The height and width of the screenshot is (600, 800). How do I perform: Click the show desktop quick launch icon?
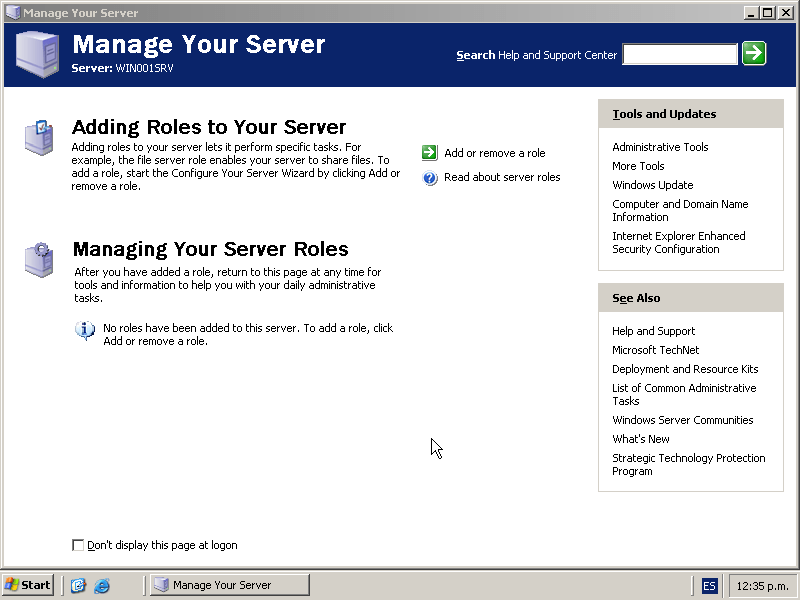click(78, 585)
